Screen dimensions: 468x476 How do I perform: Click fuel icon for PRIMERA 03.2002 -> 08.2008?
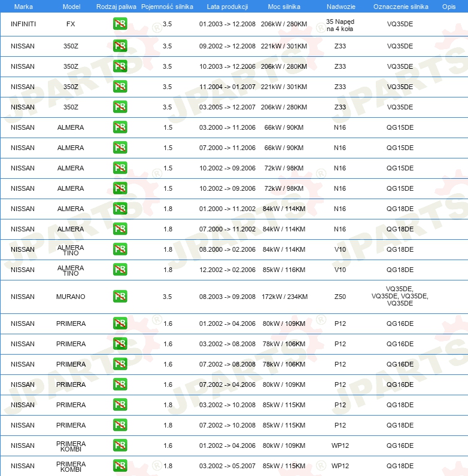pyautogui.click(x=120, y=344)
